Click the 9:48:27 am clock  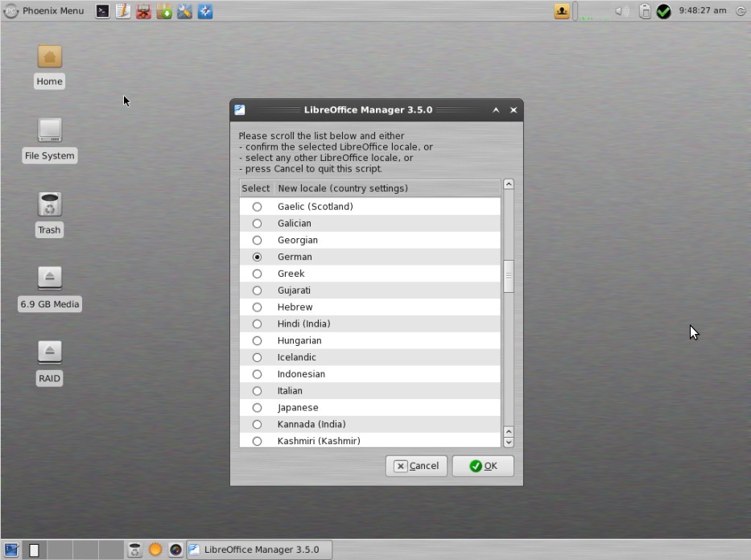702,10
